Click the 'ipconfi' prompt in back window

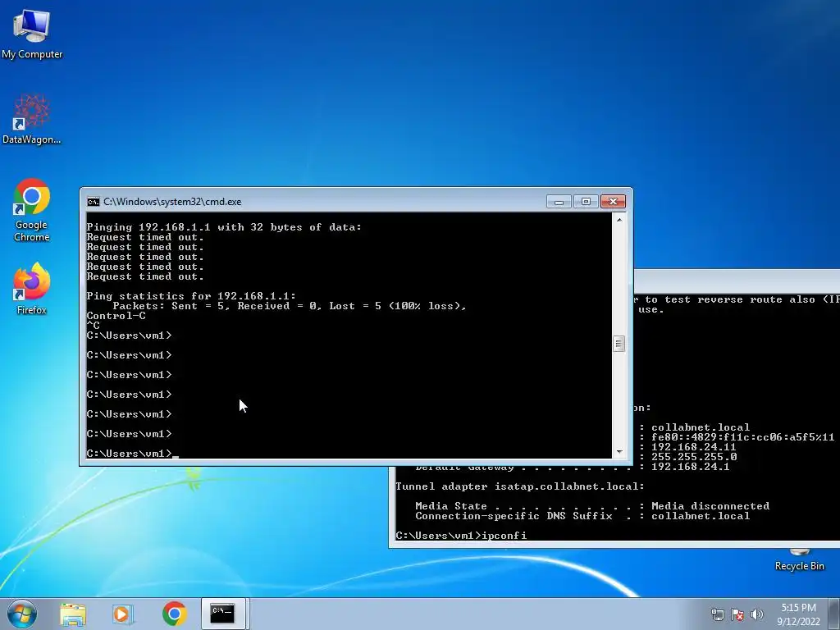coord(461,536)
